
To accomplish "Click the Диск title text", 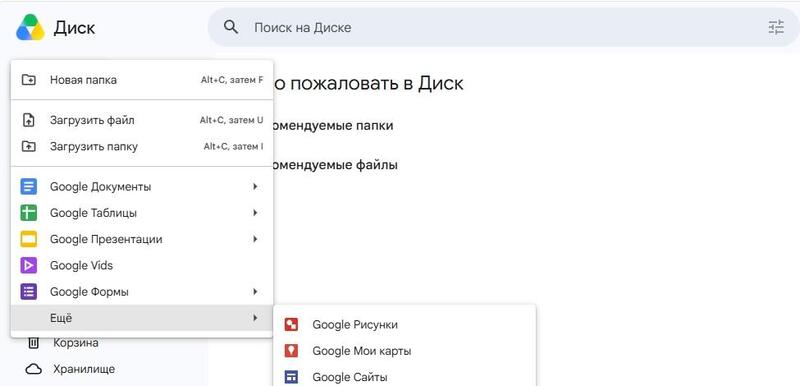I will (x=74, y=28).
